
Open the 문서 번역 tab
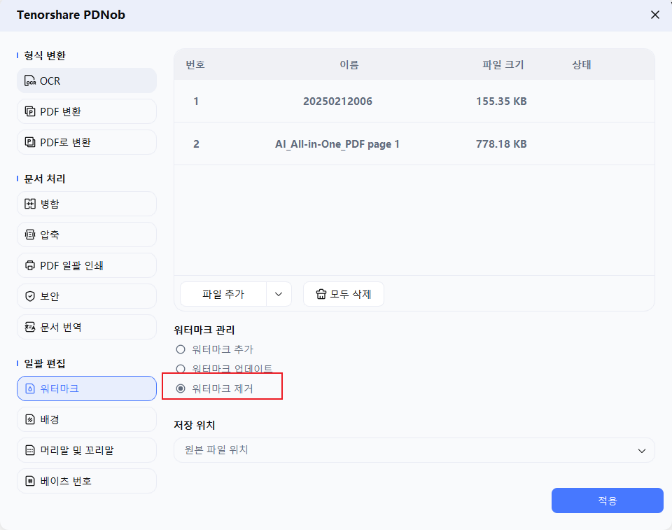tap(87, 327)
